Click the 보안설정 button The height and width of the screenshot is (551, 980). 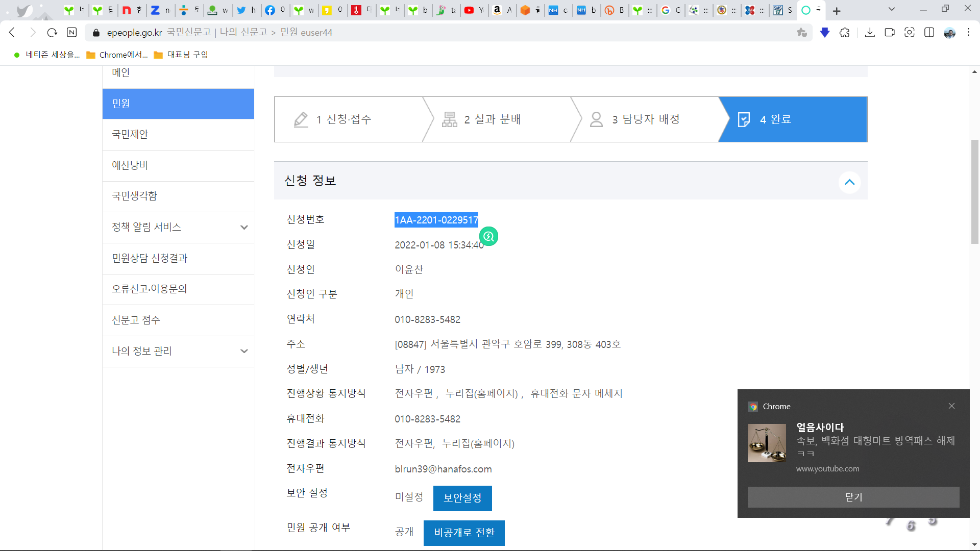click(462, 498)
